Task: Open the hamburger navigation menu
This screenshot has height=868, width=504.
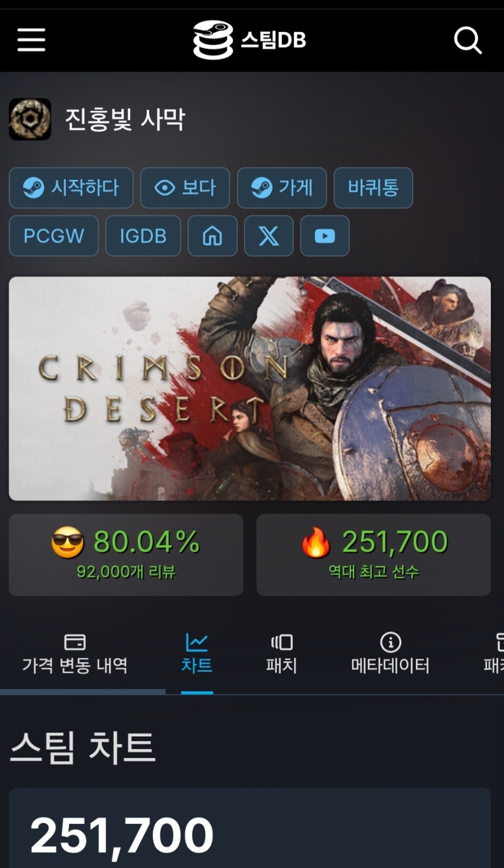Action: 31,40
